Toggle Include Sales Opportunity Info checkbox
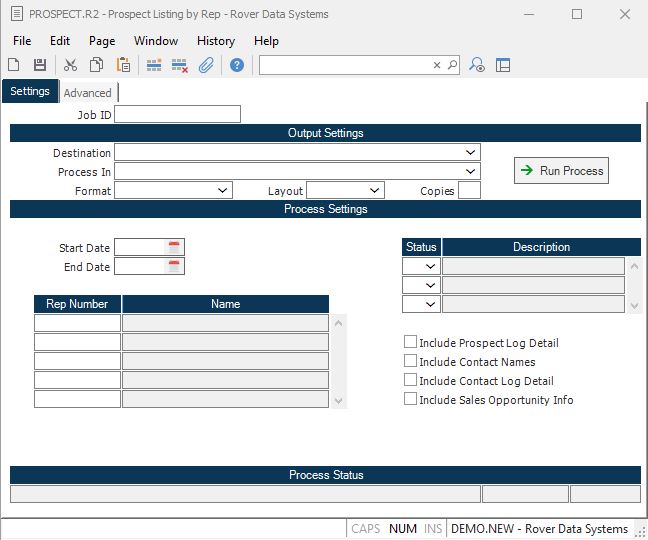648x540 pixels. point(410,400)
